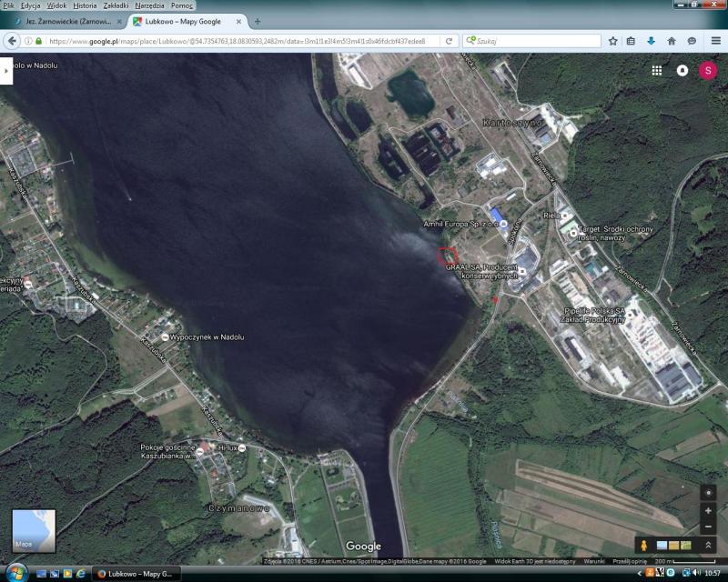This screenshot has width=728, height=582.
Task: Click the Warunki link in the footer
Action: (594, 561)
